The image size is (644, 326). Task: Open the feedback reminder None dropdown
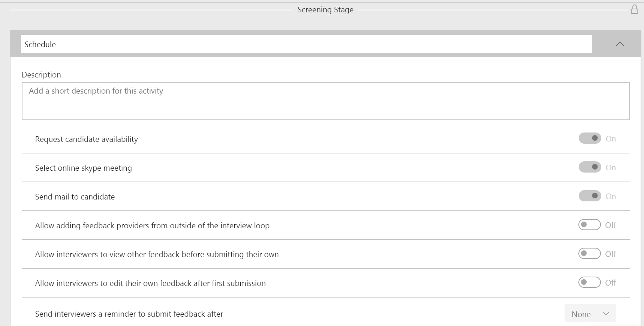tap(590, 314)
